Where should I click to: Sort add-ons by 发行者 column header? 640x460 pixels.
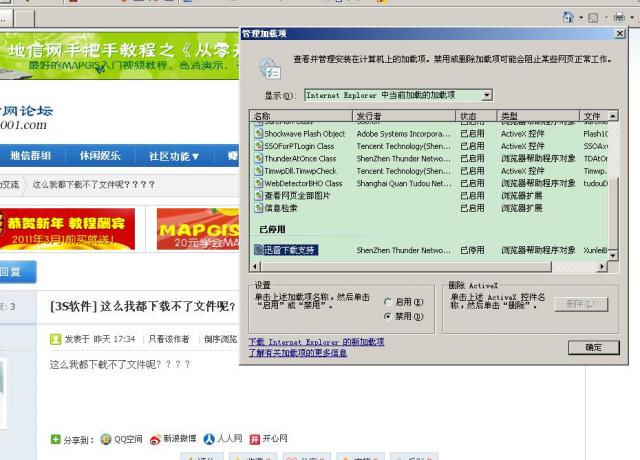point(368,116)
